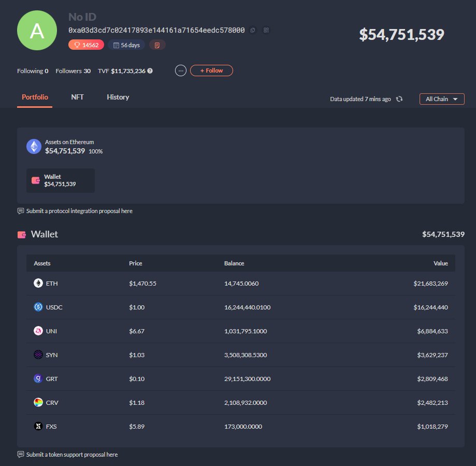Screen dimensions: 476x466
Task: Open the All Chain dropdown
Action: [x=441, y=98]
